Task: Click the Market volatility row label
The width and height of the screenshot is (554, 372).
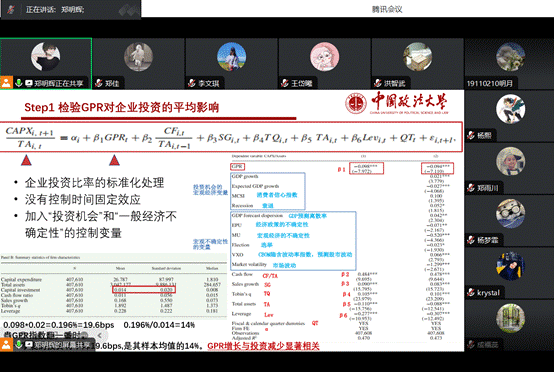Action: pyautogui.click(x=249, y=265)
